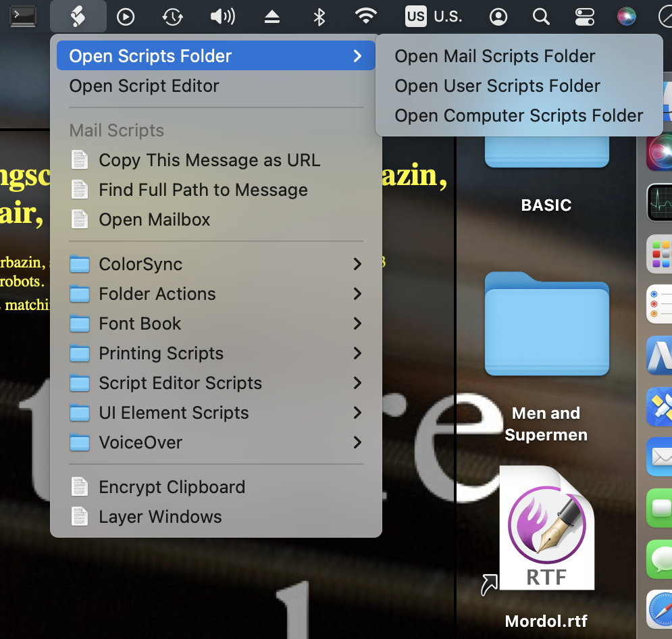The image size is (672, 639).
Task: Open the Time Machine menu bar icon
Action: [x=173, y=16]
